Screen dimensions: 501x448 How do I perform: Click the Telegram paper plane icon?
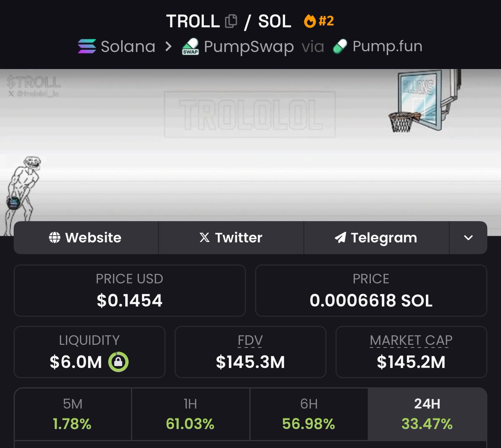pos(340,238)
